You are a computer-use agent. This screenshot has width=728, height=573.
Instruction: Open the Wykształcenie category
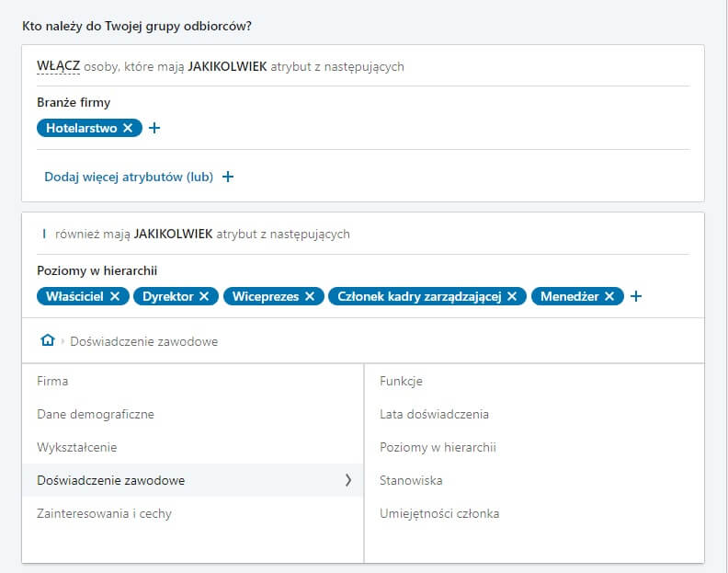click(77, 447)
